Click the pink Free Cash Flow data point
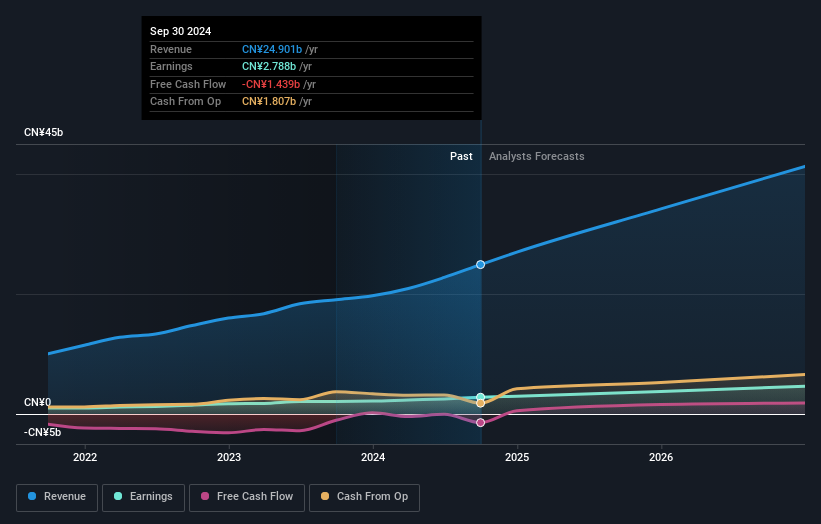This screenshot has height=524, width=821. [x=480, y=422]
